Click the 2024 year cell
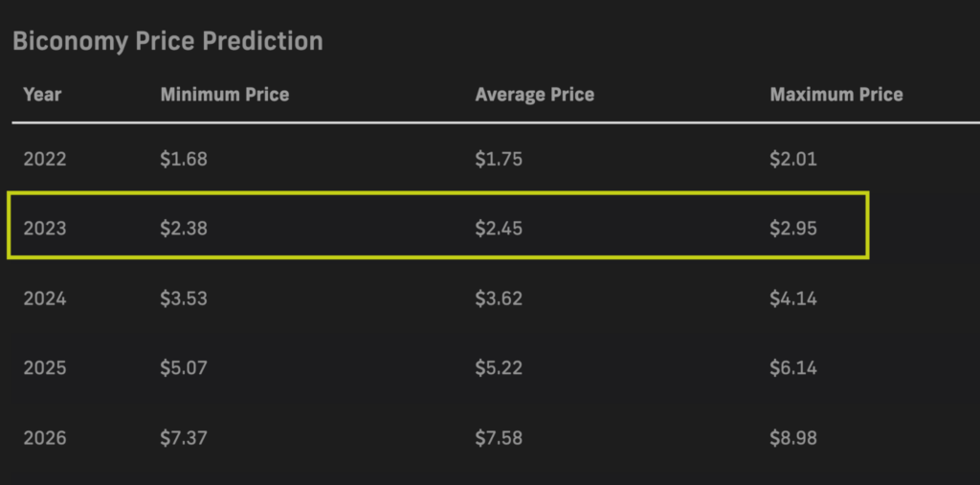This screenshot has height=485, width=980. point(44,298)
